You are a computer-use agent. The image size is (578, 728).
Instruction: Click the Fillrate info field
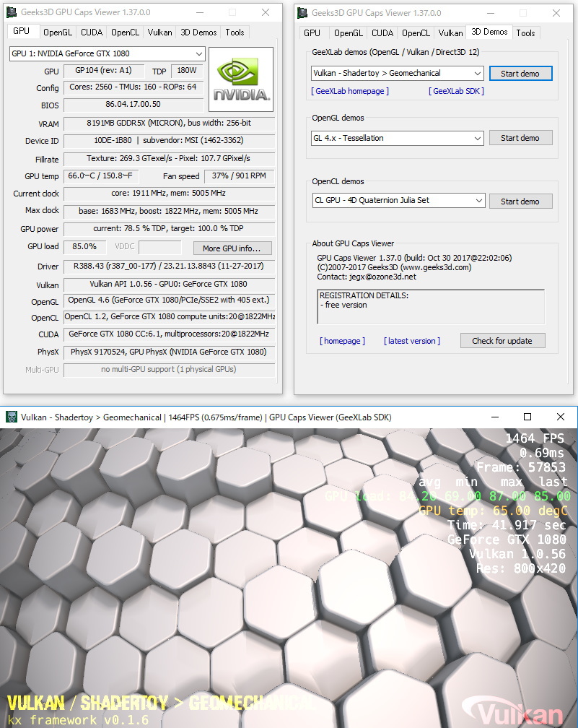(x=169, y=159)
